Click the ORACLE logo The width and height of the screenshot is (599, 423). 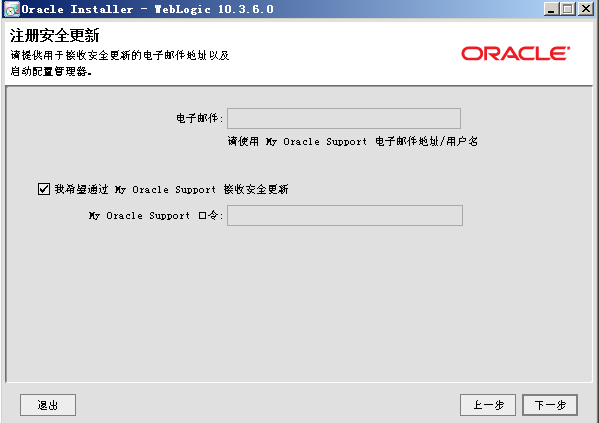pyautogui.click(x=516, y=53)
